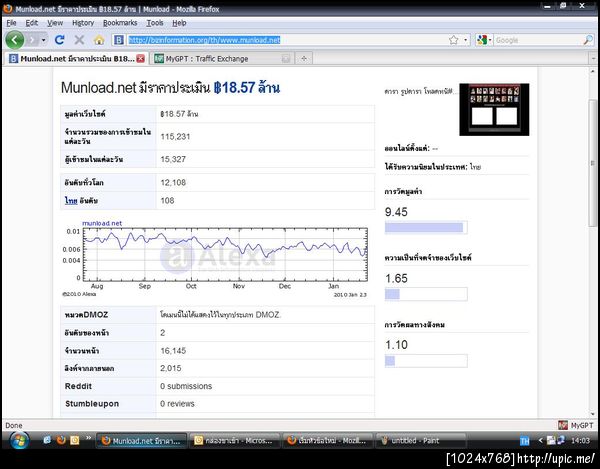This screenshot has width=600, height=469.
Task: Click the 9.45 value rating bar
Action: click(x=426, y=227)
